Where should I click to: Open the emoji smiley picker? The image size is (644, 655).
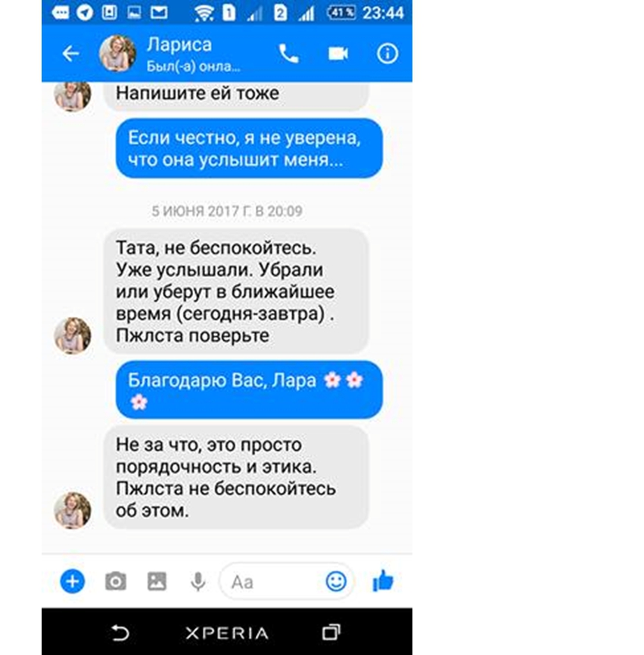(x=336, y=581)
